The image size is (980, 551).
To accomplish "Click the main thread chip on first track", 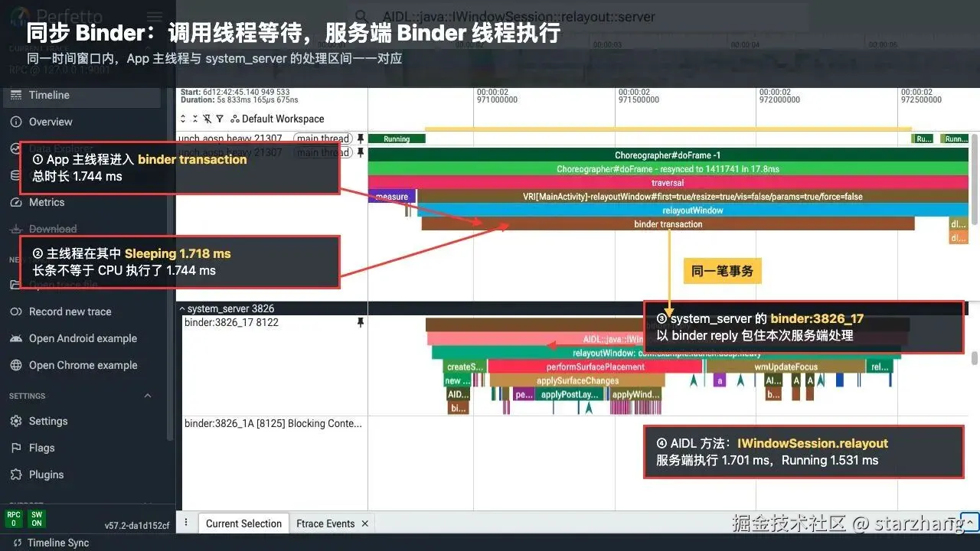I will tap(323, 139).
